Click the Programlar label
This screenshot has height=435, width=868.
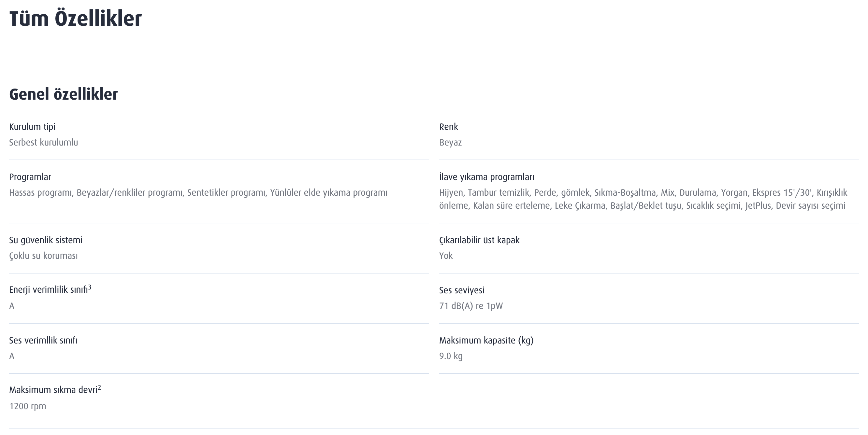tap(30, 177)
